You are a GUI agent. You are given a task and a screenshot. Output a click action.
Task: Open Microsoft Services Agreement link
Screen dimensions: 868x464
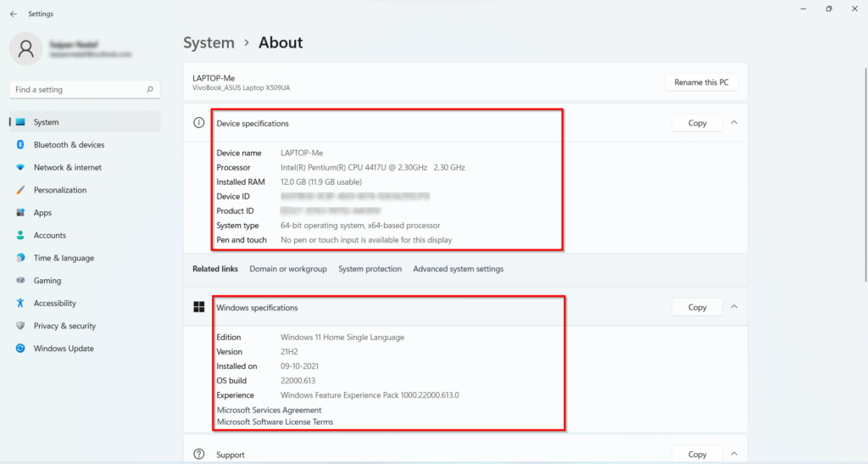269,410
